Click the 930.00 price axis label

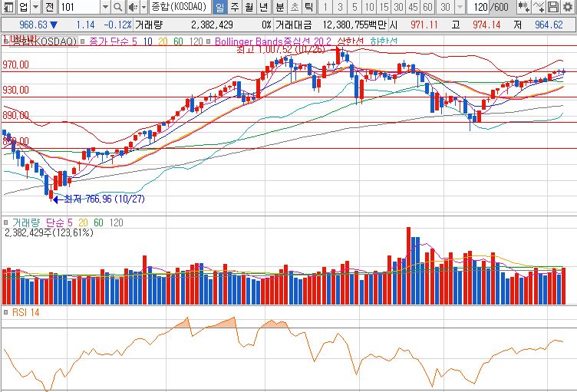15,90
